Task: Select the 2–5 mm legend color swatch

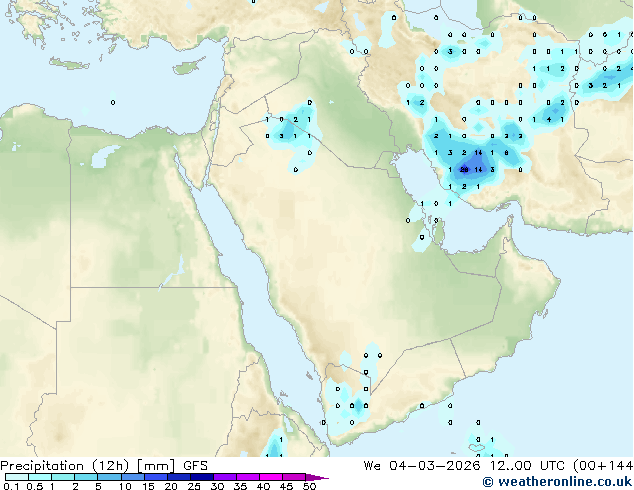Action: [x=86, y=477]
